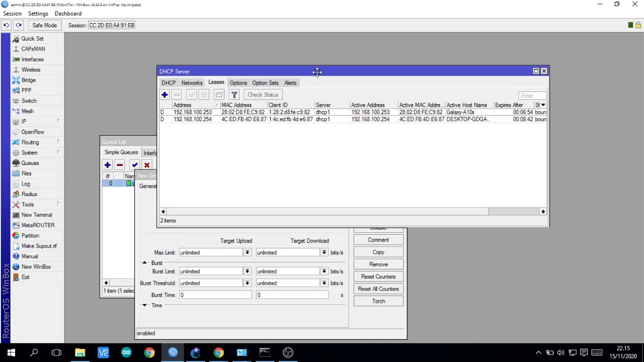Viewport: 644px width, 362px height.
Task: Open DHCP leases column selector dropdown
Action: [543, 105]
